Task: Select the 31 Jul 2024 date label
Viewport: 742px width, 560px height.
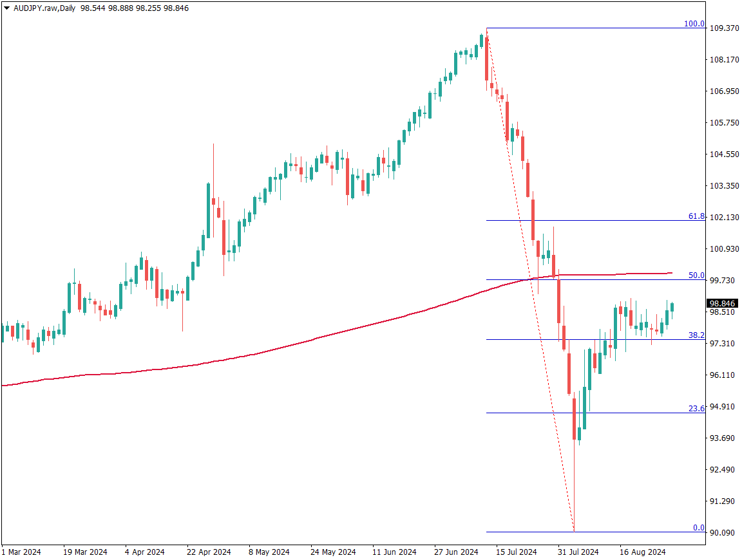Action: [578, 552]
